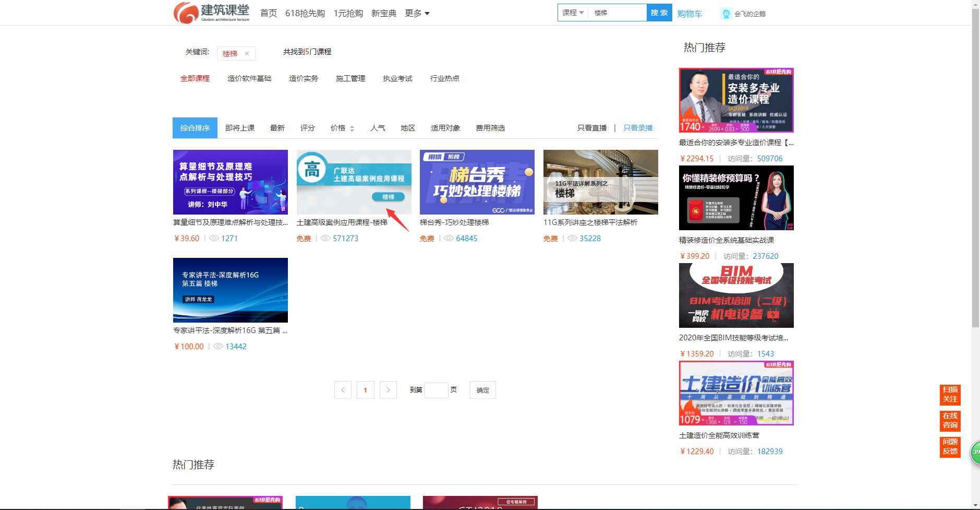Open 2020年全国BIM技能等级考试 title
Screen dimensions: 980x510
pyautogui.click(x=734, y=338)
